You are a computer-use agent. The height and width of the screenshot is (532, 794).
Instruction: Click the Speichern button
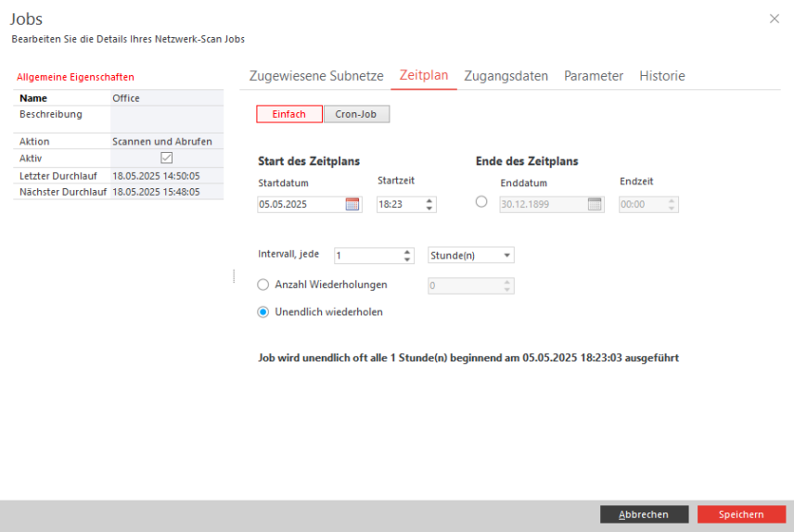click(x=741, y=514)
